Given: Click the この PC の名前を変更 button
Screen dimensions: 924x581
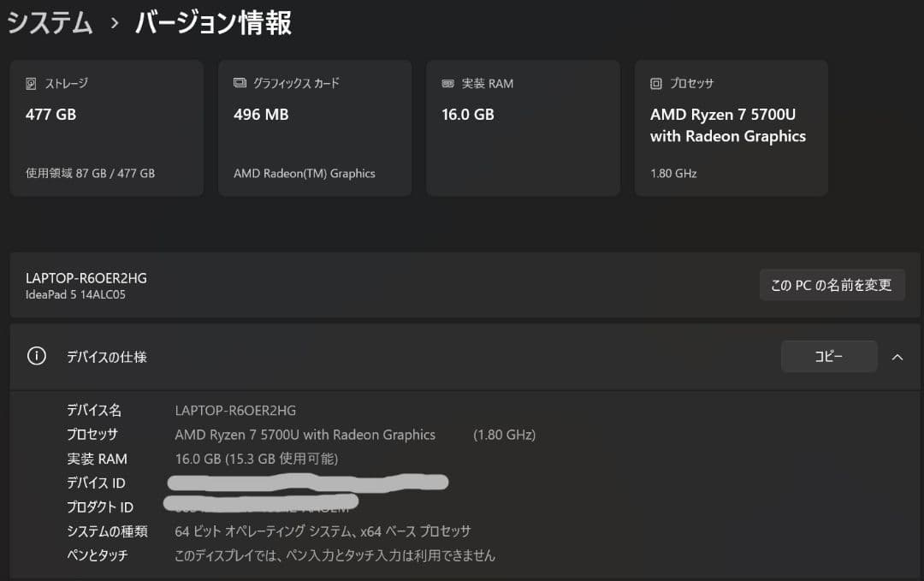Looking at the screenshot, I should [832, 284].
